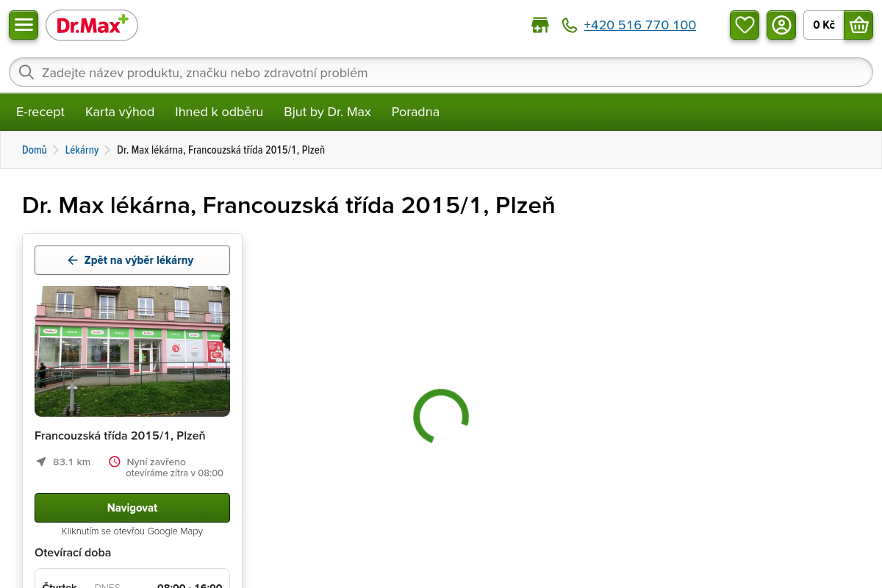The width and height of the screenshot is (882, 588).
Task: Select the address Francouzská třída 2015/1, Plzeň
Action: click(120, 436)
